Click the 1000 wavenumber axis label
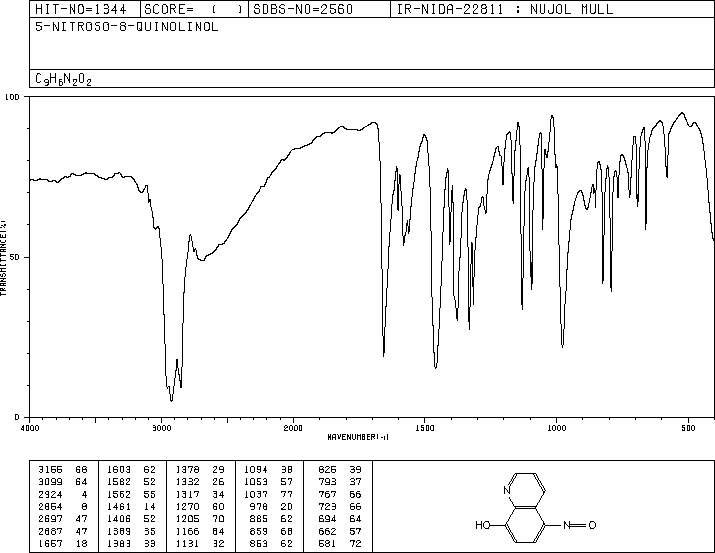The image size is (715, 553). click(x=556, y=428)
